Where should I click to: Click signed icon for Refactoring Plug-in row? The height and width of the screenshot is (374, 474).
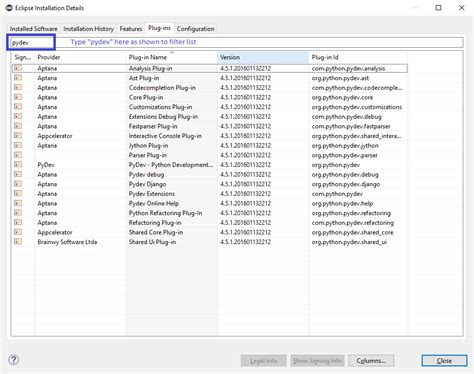[18, 223]
